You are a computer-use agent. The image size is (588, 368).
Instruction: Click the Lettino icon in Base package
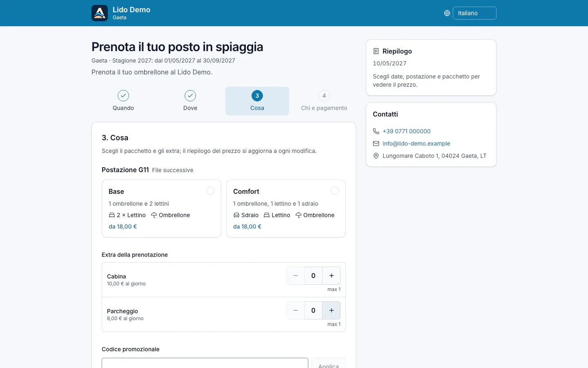pos(112,215)
